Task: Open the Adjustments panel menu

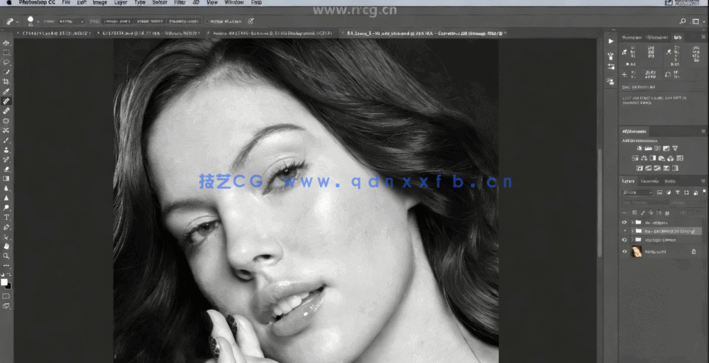Action: [x=703, y=132]
